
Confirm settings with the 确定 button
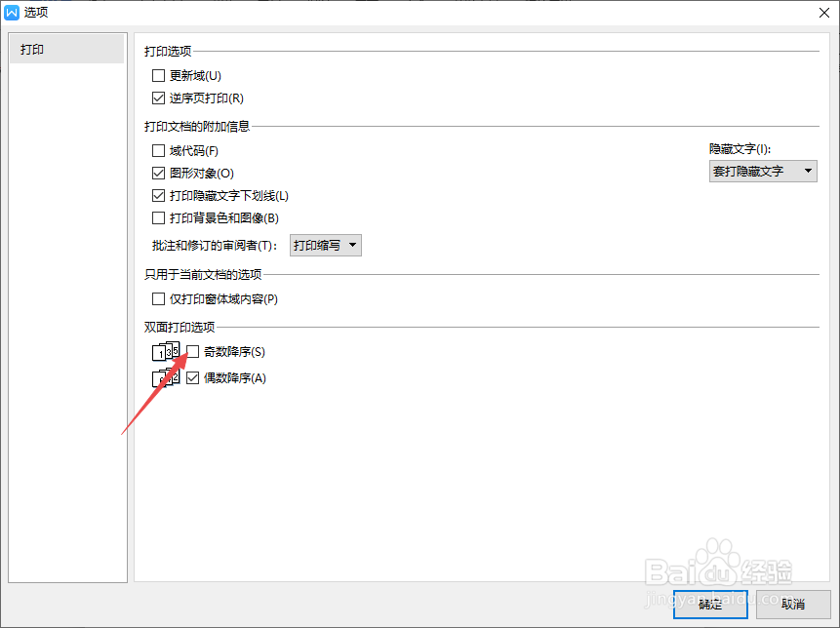coord(709,605)
